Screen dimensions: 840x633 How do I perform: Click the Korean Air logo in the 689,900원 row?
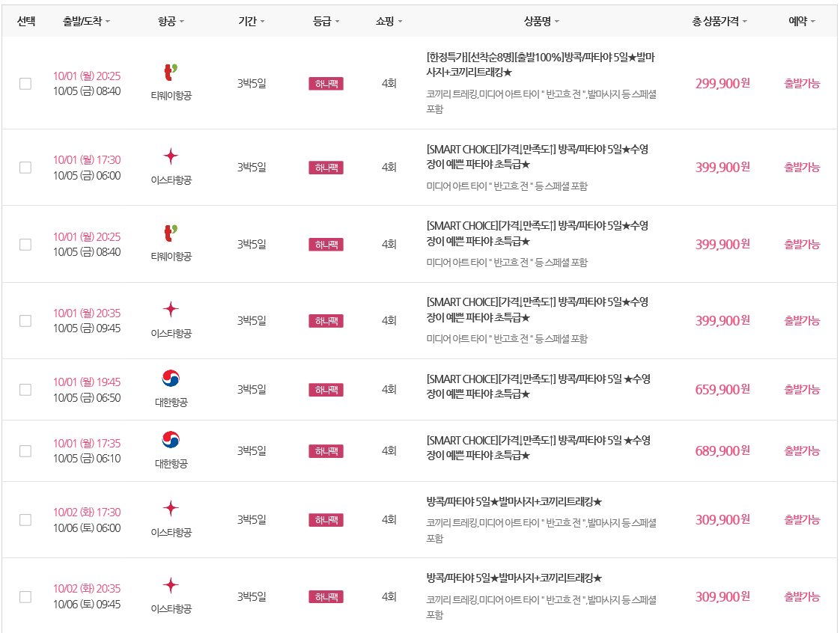[171, 440]
